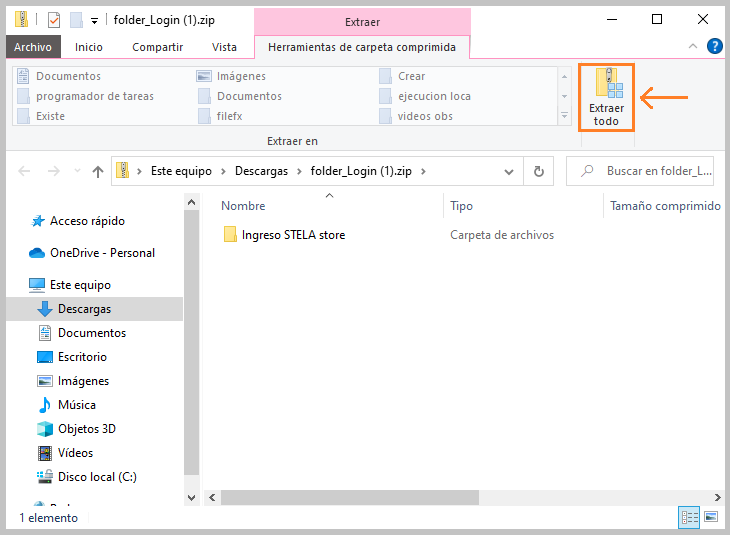Click the Properties checkmark quick access icon

[x=54, y=20]
